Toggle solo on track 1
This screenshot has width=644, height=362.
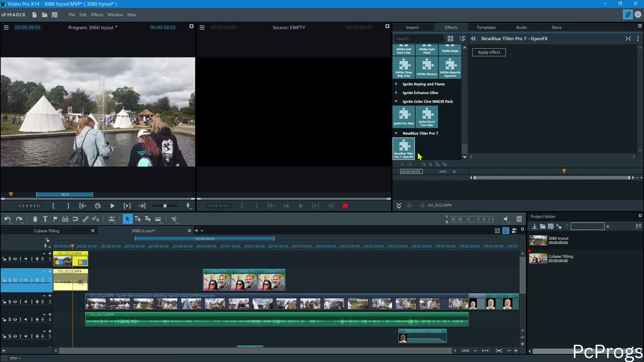(x=10, y=259)
